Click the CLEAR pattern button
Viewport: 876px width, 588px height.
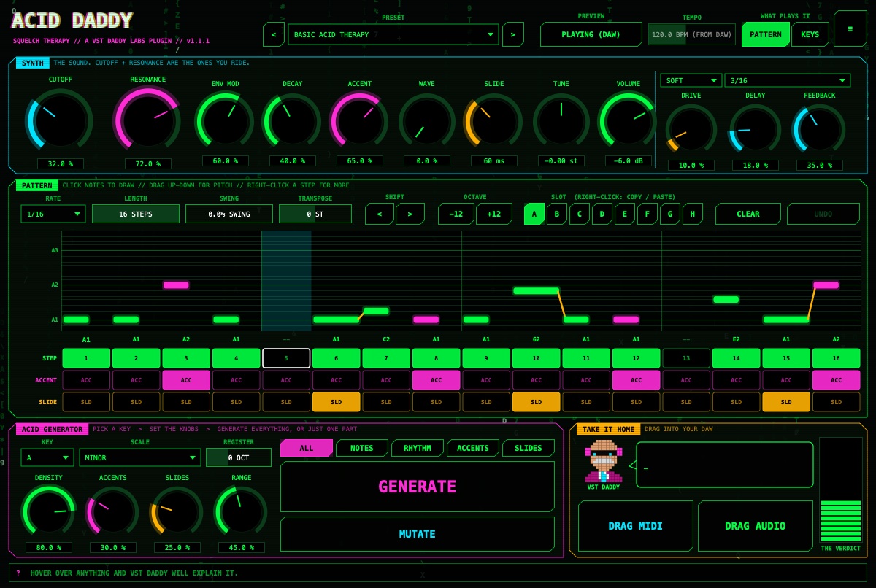[748, 214]
